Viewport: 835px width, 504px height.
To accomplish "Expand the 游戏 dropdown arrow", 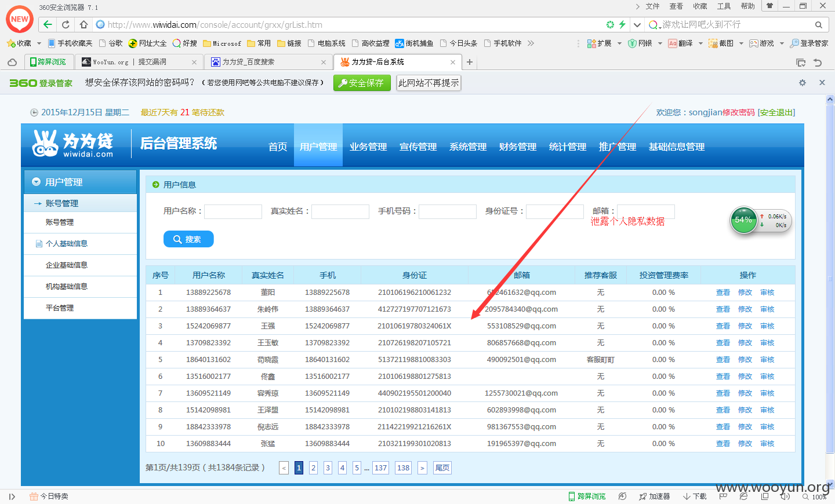I will (782, 43).
